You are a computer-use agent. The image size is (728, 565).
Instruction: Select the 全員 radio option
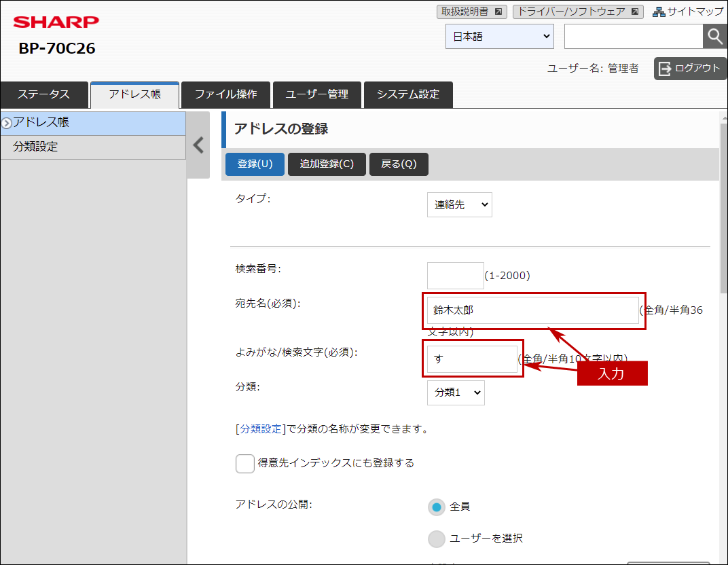click(x=437, y=507)
